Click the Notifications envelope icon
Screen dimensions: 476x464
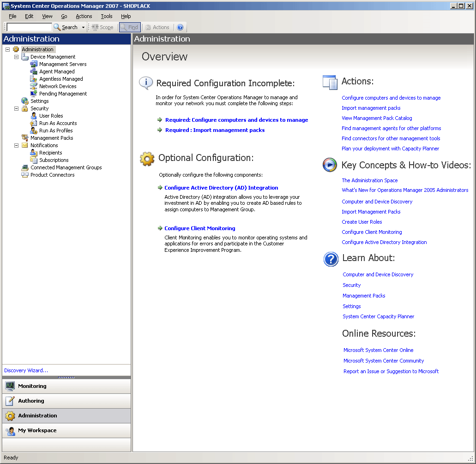[x=24, y=145]
